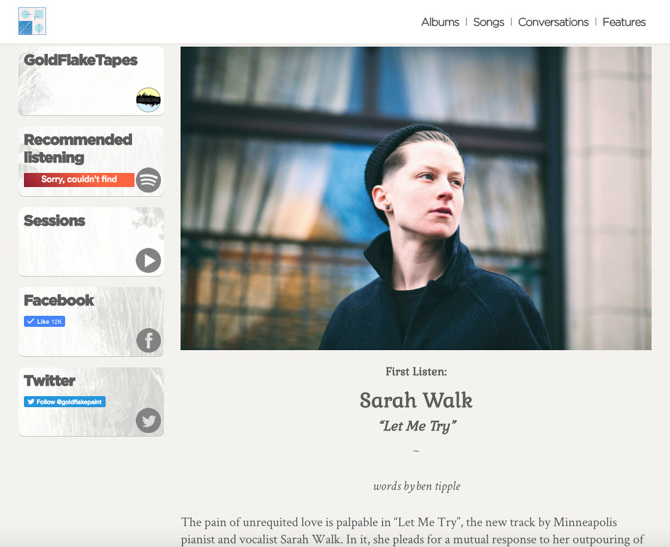
Task: Click the Facebook card heading
Action: click(59, 300)
